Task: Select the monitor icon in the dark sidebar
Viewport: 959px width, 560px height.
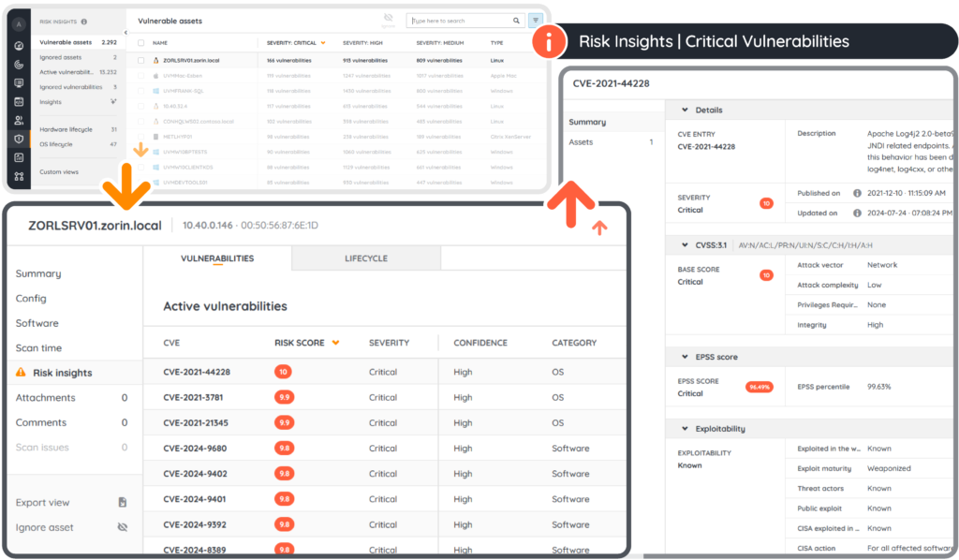Action: [x=19, y=83]
